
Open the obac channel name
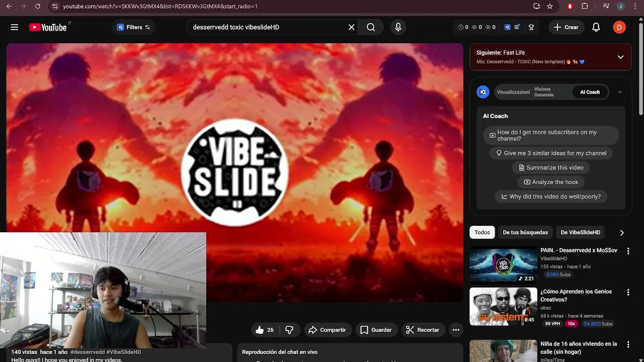[x=546, y=308]
